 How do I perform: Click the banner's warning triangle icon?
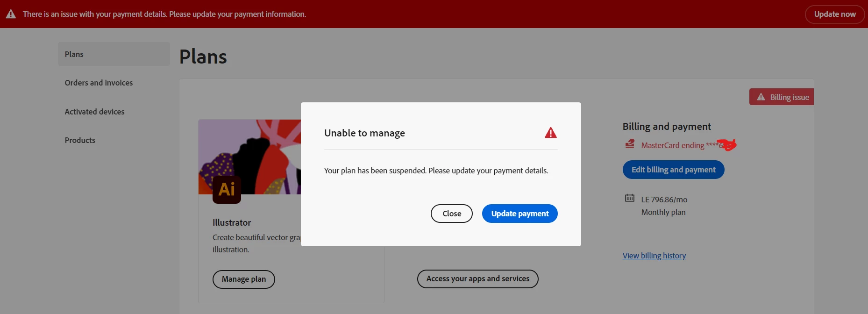coord(11,14)
